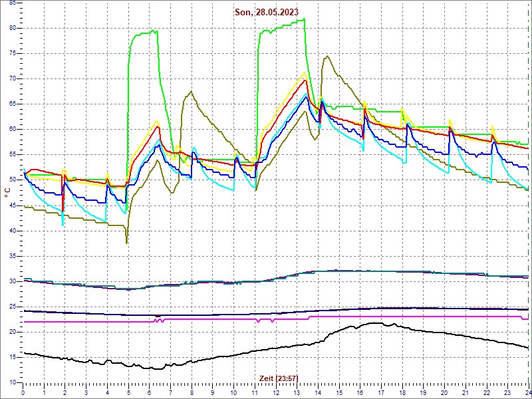The width and height of the screenshot is (532, 399).
Task: Click the 10 value on temperature axis
Action: pyautogui.click(x=13, y=382)
